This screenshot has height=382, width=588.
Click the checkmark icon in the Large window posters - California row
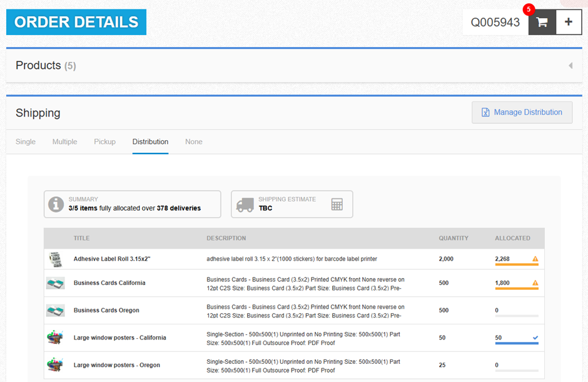tap(535, 338)
